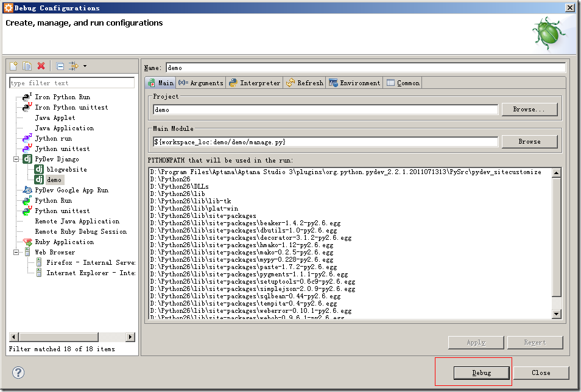This screenshot has height=392, width=581.
Task: Delete selected configuration with red X icon
Action: (x=41, y=66)
